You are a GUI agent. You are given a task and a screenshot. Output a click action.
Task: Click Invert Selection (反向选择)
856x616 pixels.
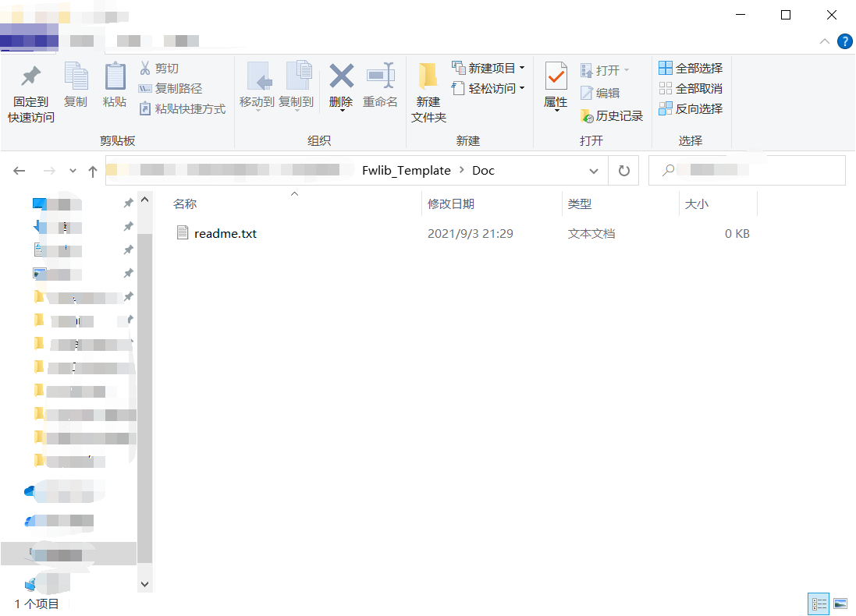[x=691, y=108]
